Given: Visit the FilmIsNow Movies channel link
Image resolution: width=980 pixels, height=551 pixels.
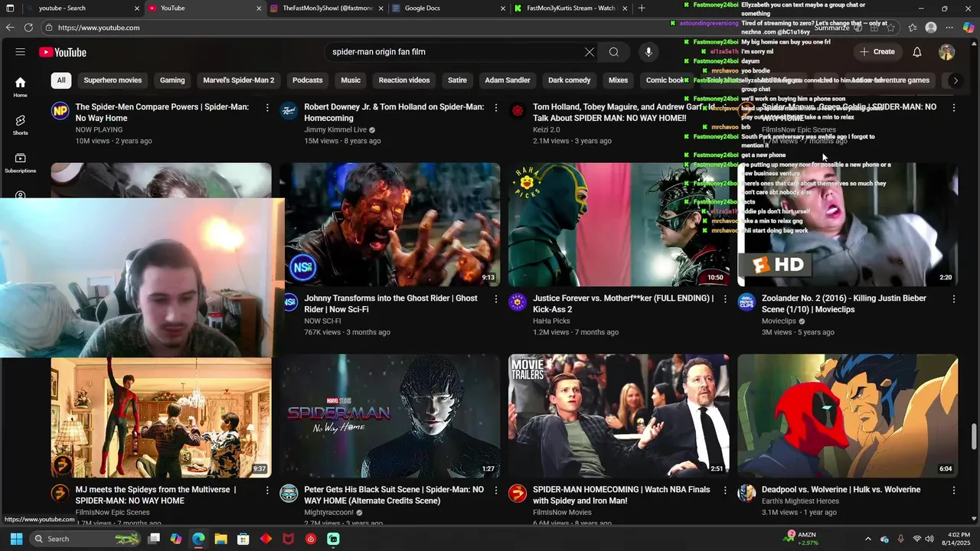Looking at the screenshot, I should tap(562, 513).
